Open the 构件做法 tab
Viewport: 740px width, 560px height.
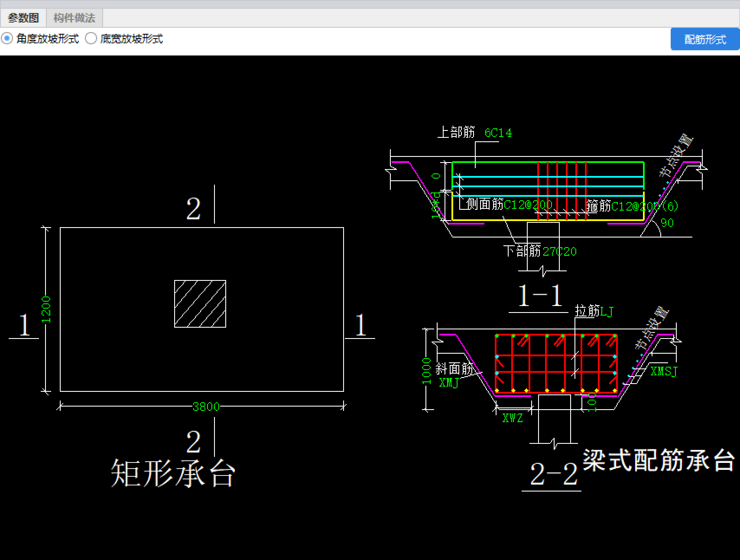tap(75, 18)
